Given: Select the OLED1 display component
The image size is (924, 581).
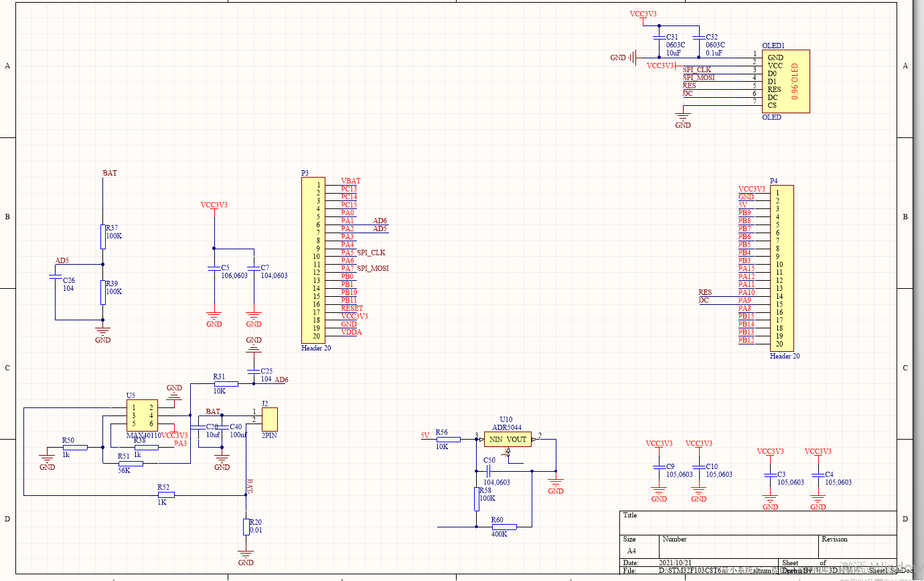Looking at the screenshot, I should [x=785, y=81].
